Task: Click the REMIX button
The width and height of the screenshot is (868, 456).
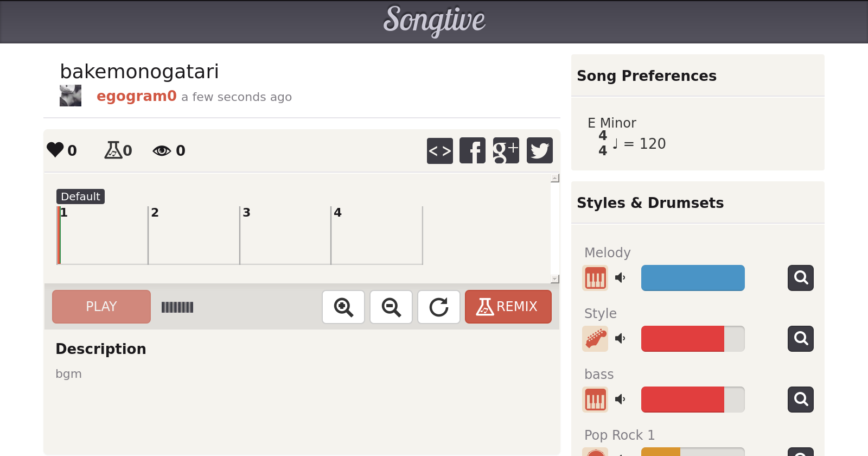Action: pyautogui.click(x=508, y=307)
